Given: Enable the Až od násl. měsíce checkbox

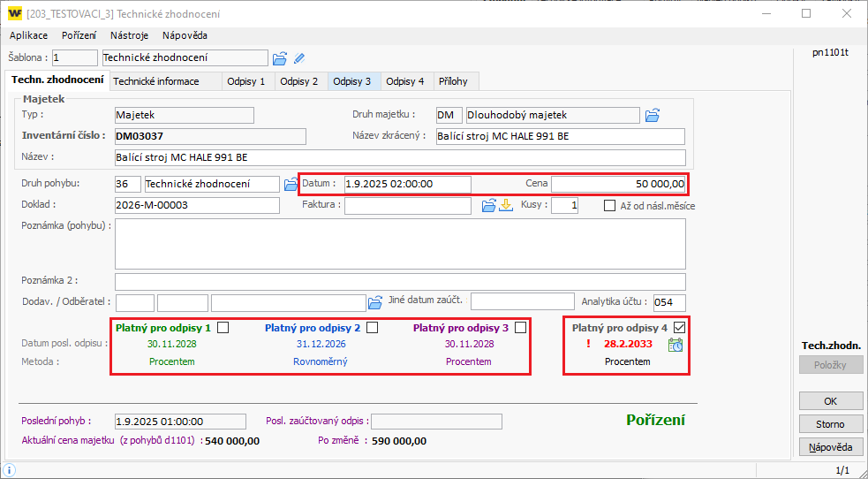Looking at the screenshot, I should coord(610,206).
